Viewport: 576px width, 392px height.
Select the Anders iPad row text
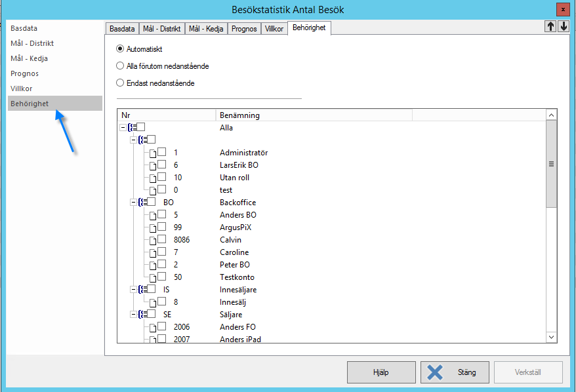(x=240, y=339)
